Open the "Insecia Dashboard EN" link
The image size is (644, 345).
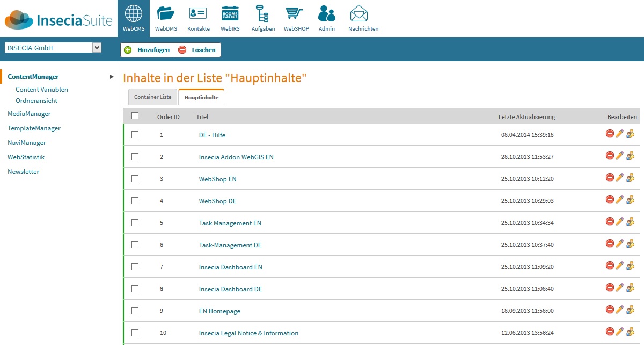pyautogui.click(x=231, y=267)
